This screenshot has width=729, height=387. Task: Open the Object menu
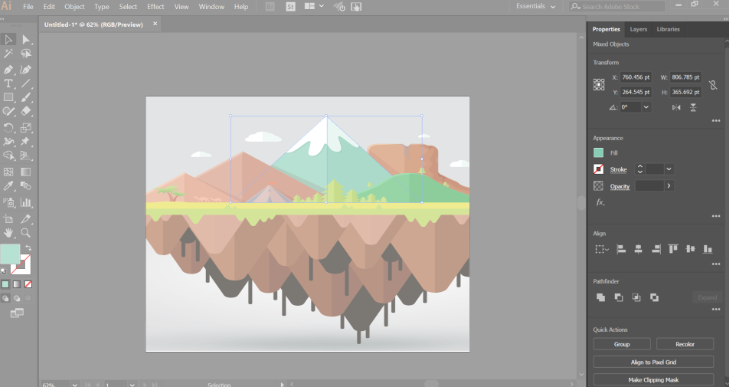pos(74,7)
